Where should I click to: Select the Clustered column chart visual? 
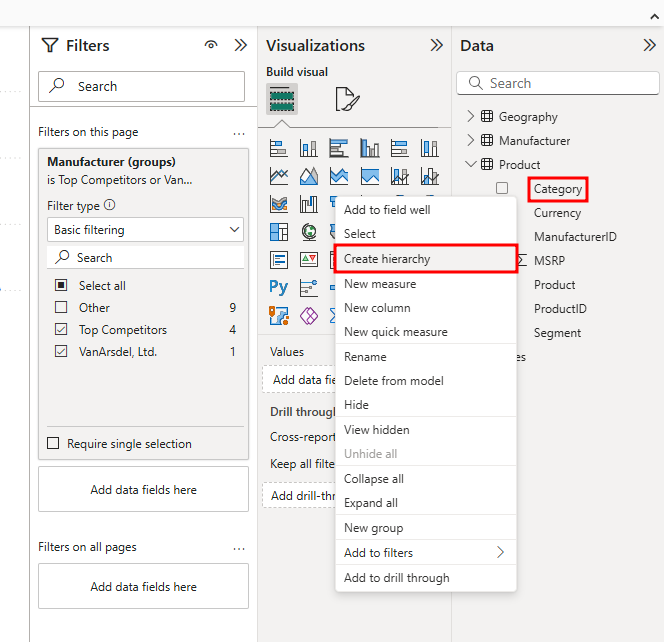tap(370, 148)
